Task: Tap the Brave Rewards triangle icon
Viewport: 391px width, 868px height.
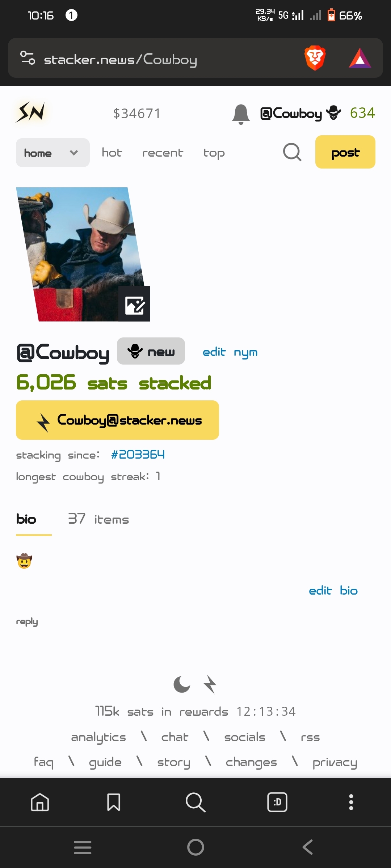Action: pyautogui.click(x=360, y=58)
